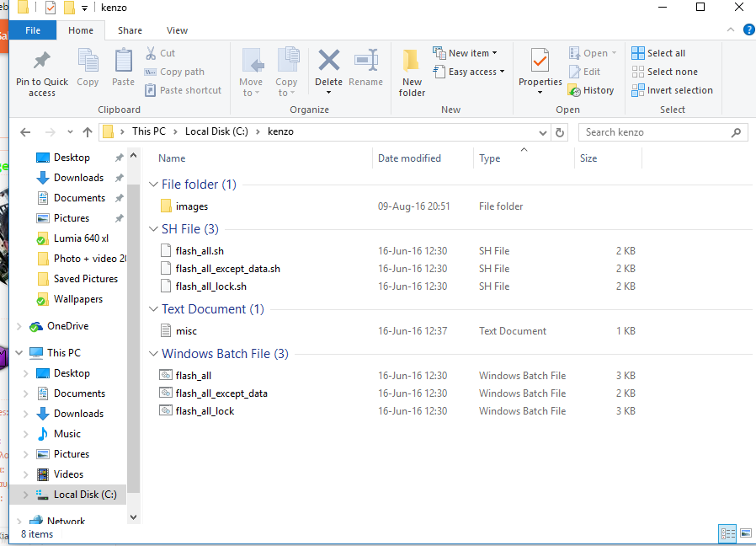Refresh the kenzo folder view
Image resolution: width=756 pixels, height=546 pixels.
[560, 132]
